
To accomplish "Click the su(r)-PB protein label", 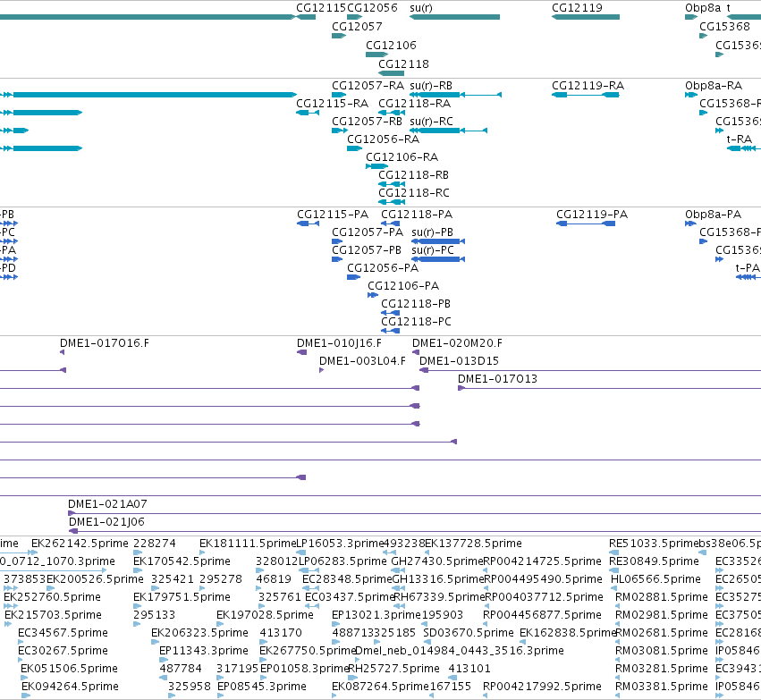I will pyautogui.click(x=433, y=232).
